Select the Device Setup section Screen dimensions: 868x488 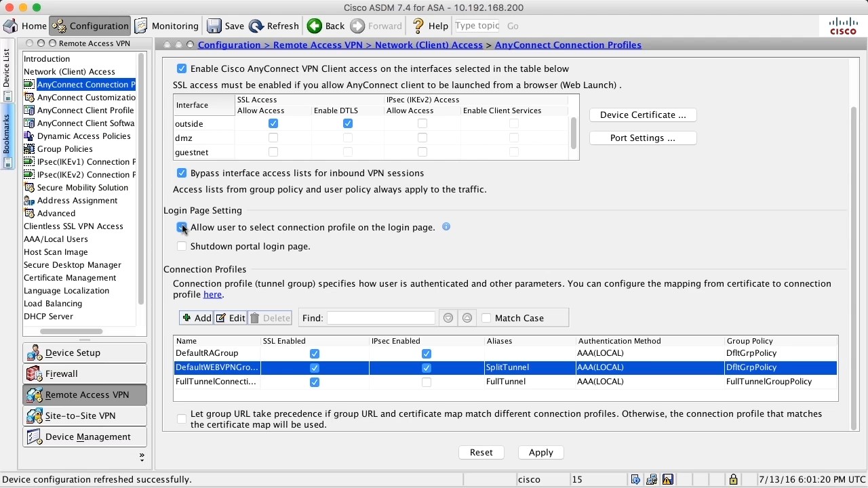coord(85,353)
